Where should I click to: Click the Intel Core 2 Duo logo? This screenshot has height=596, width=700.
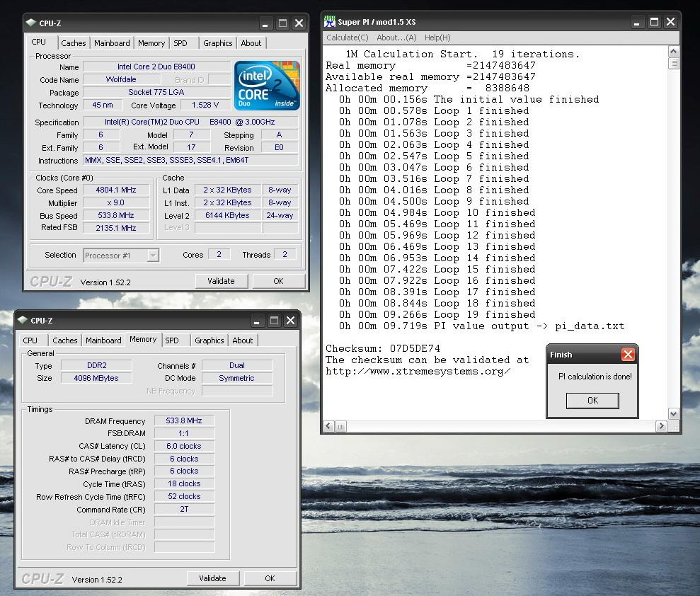(267, 86)
